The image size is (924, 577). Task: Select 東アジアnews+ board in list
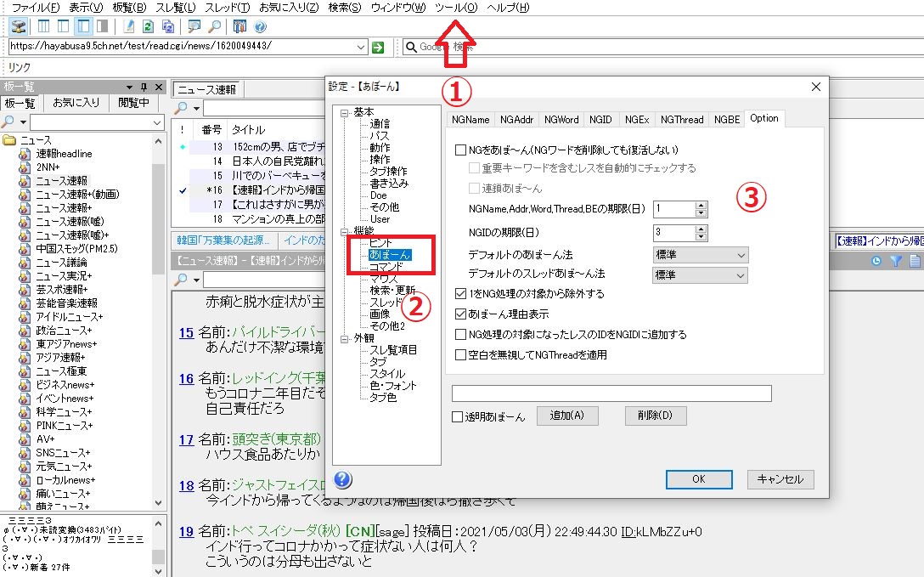[66, 343]
